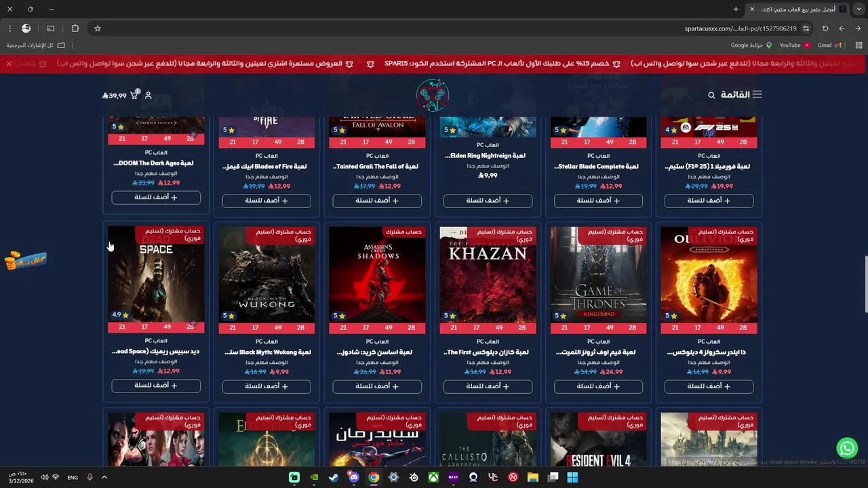Image resolution: width=868 pixels, height=488 pixels.
Task: Show hidden system tray icons chevron
Action: click(104, 477)
